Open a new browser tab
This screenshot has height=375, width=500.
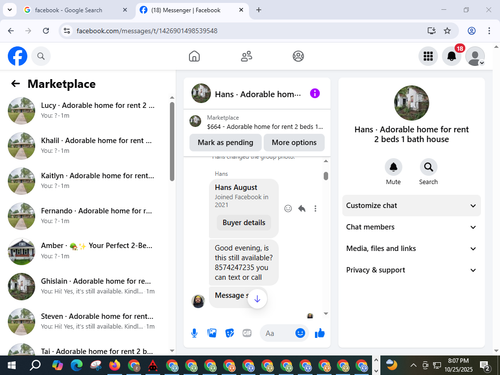tap(258, 10)
